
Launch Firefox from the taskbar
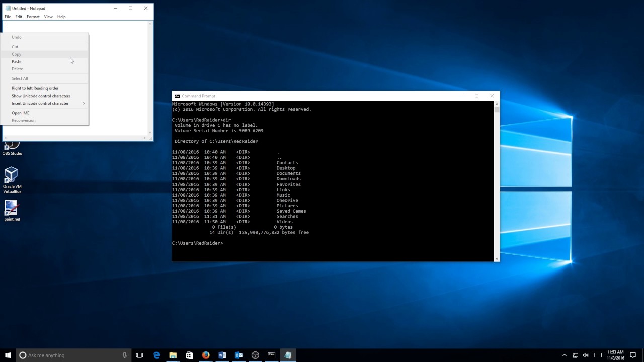coord(206,355)
